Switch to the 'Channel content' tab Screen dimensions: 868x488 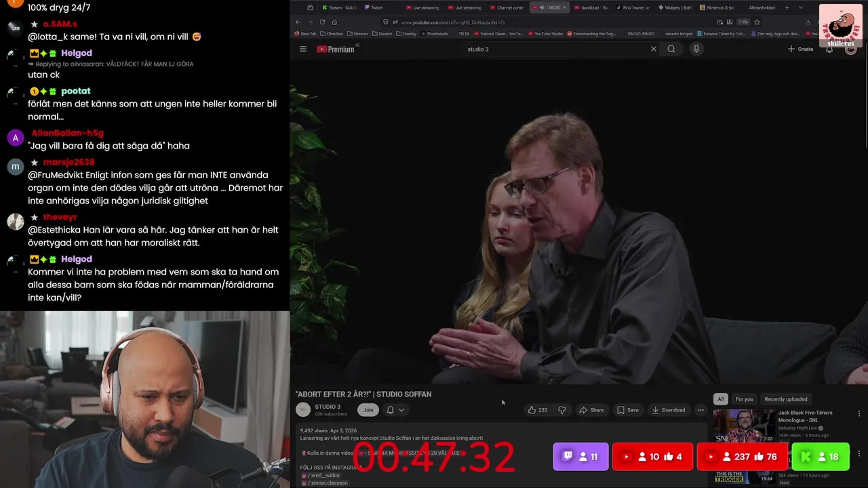tap(507, 7)
